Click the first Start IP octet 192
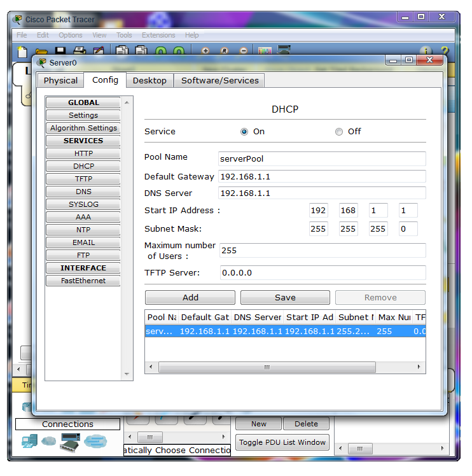The image size is (472, 476). click(x=319, y=211)
